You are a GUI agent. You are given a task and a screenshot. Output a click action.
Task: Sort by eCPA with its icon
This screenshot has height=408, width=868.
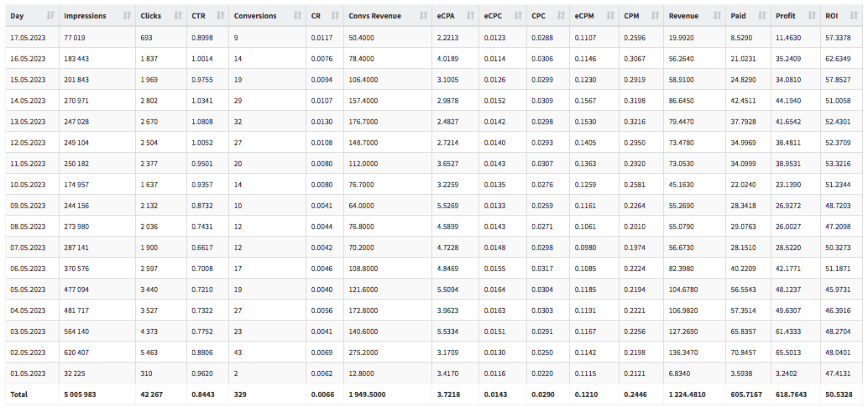tap(471, 16)
